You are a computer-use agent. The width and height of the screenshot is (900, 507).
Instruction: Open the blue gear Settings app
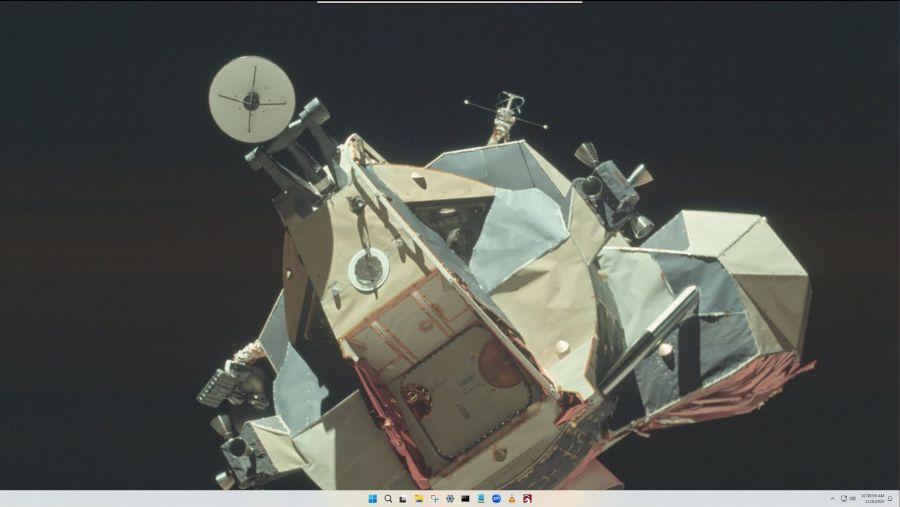point(450,498)
